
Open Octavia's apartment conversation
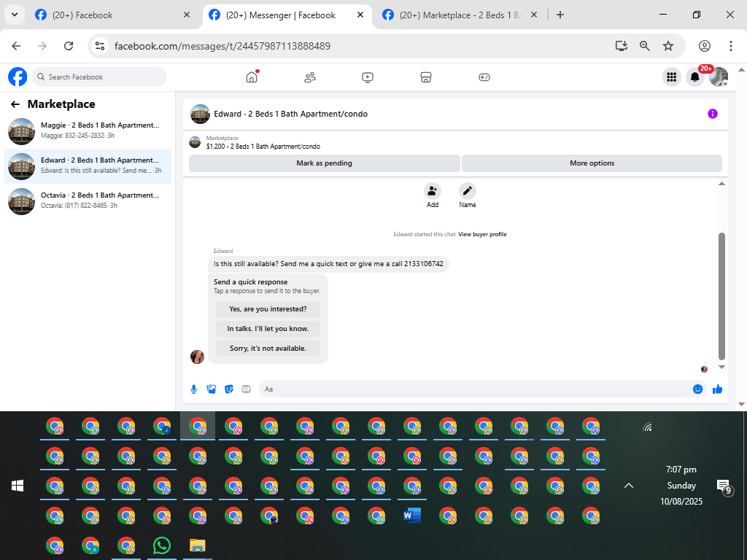pyautogui.click(x=88, y=201)
